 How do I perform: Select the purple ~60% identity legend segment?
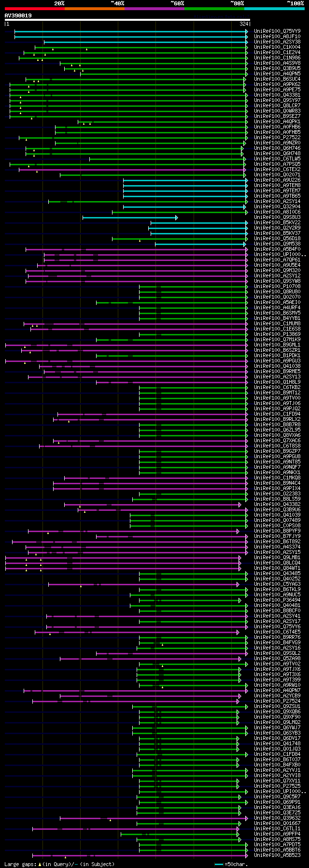(x=154, y=9)
